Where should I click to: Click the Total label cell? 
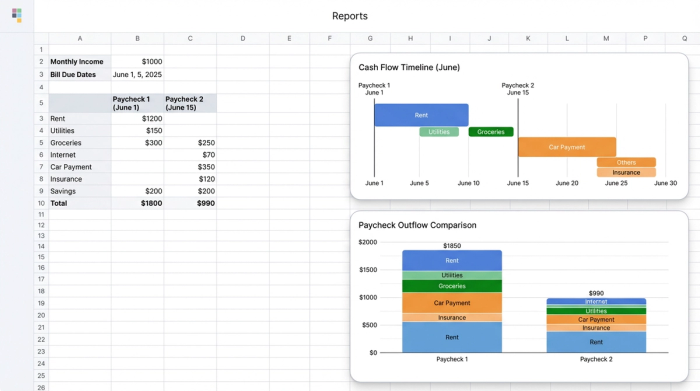pyautogui.click(x=80, y=203)
